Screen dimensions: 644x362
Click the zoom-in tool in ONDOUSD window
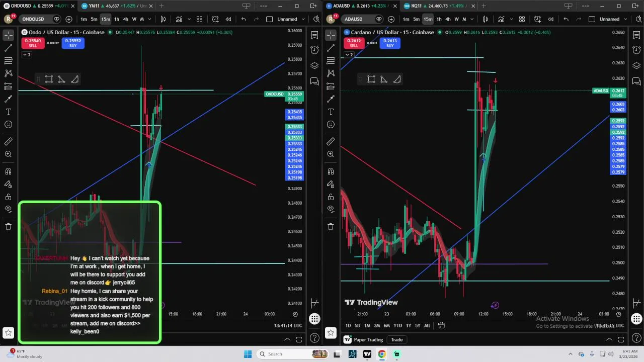(9, 154)
